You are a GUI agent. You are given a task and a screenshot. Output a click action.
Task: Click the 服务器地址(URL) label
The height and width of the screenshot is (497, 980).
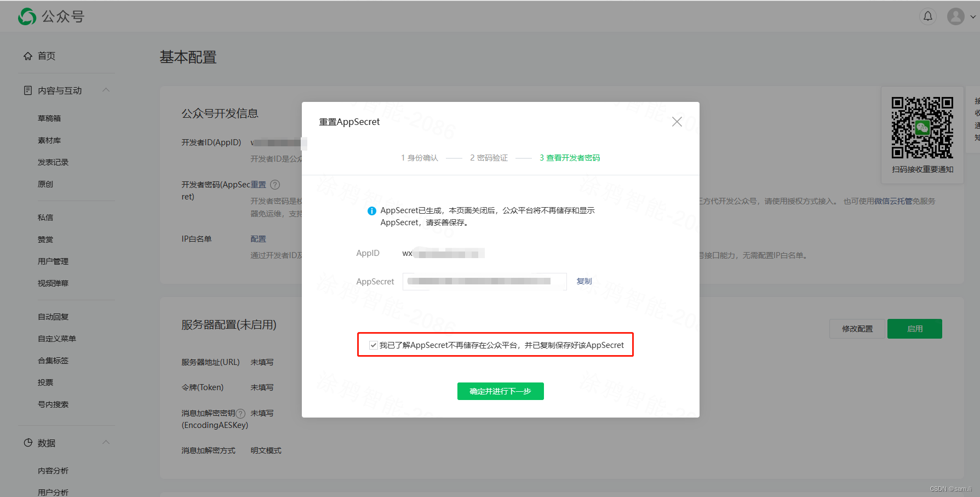click(211, 362)
